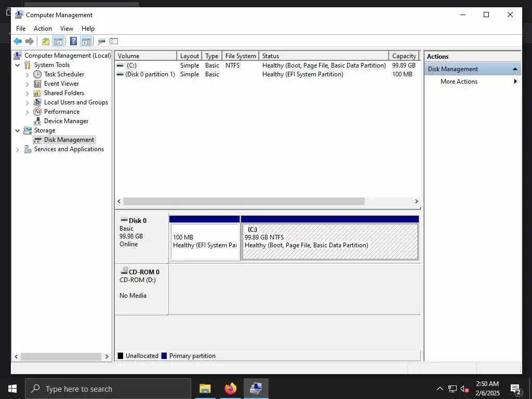
Task: Click volume list scroll right arrow
Action: [x=416, y=202]
